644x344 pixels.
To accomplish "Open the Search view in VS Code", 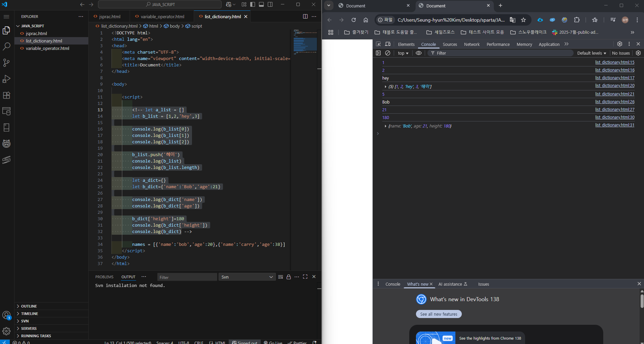I will point(6,47).
